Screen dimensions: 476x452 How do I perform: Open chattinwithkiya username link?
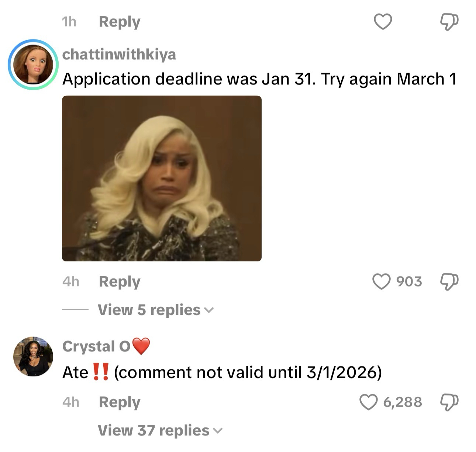[119, 55]
